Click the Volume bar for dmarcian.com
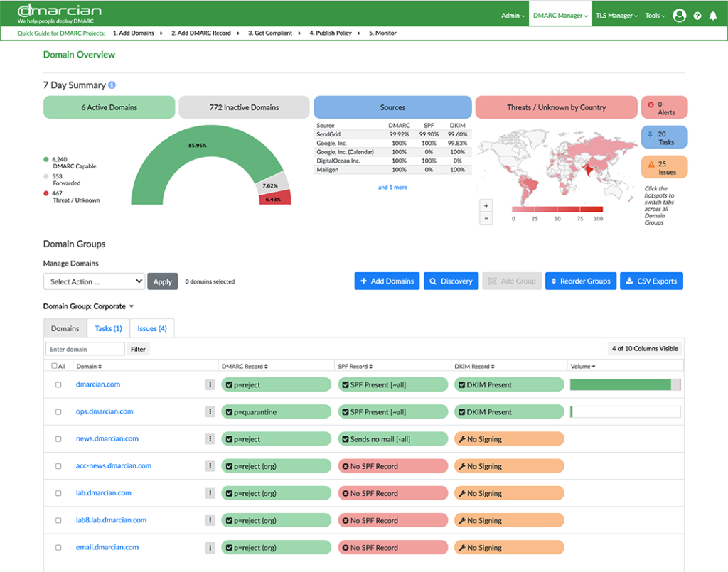 (624, 384)
